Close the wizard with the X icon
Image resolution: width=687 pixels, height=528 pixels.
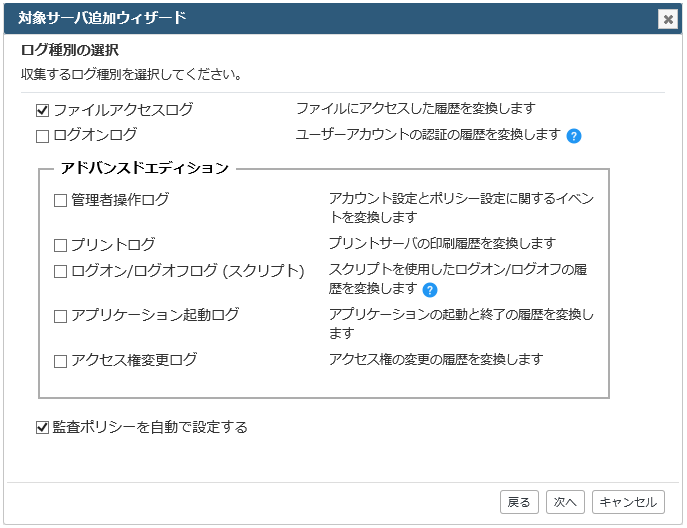pyautogui.click(x=668, y=19)
